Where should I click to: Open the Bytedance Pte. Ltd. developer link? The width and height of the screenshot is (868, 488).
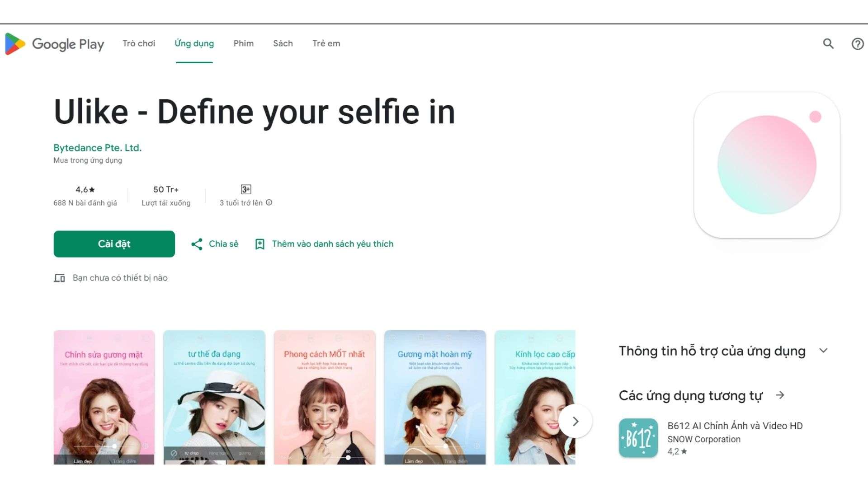[98, 148]
